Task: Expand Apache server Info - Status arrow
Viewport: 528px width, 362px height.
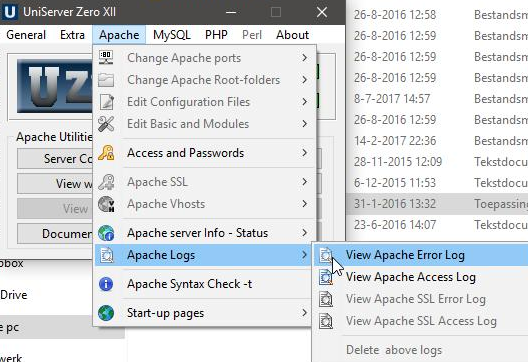Action: pyautogui.click(x=304, y=233)
